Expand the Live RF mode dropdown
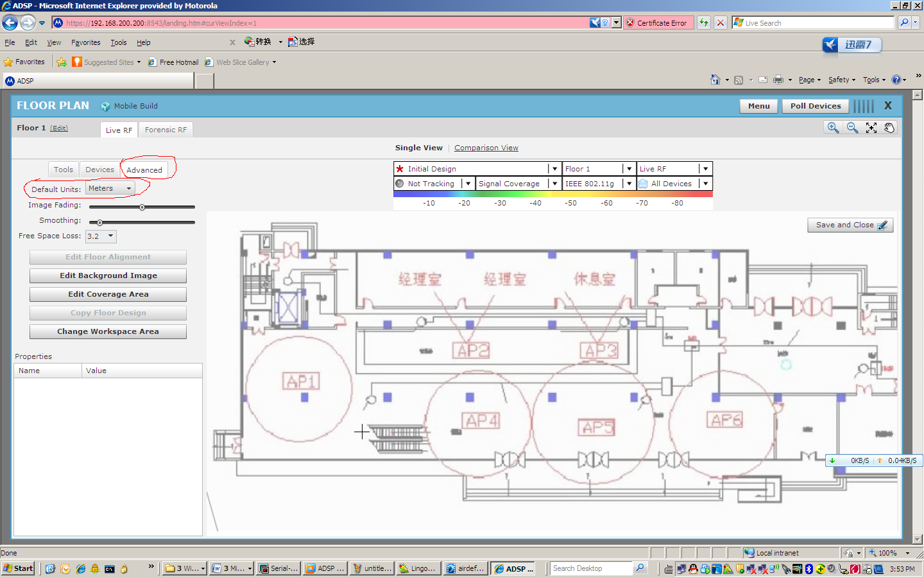Image resolution: width=924 pixels, height=578 pixels. 706,169
